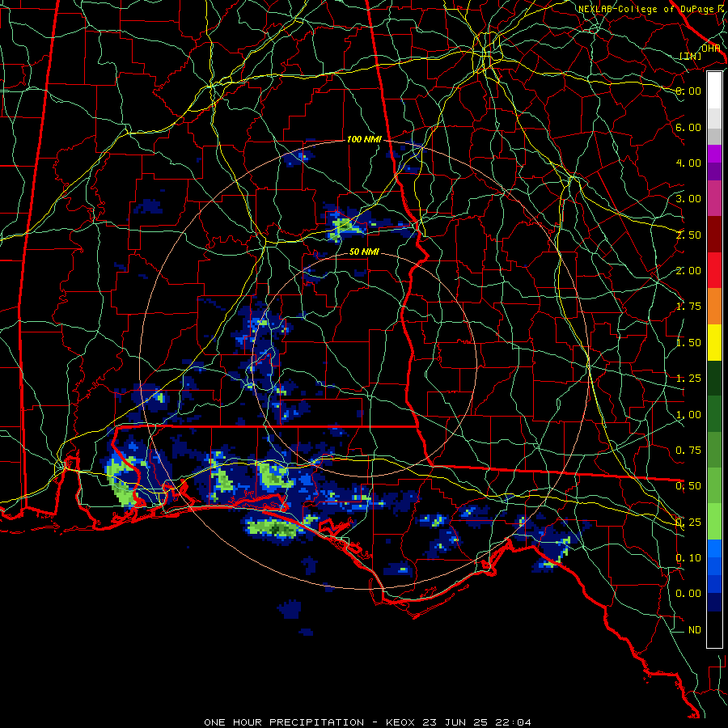The image size is (728, 728).
Task: Pick the orange legend swatch
Action: (x=714, y=307)
